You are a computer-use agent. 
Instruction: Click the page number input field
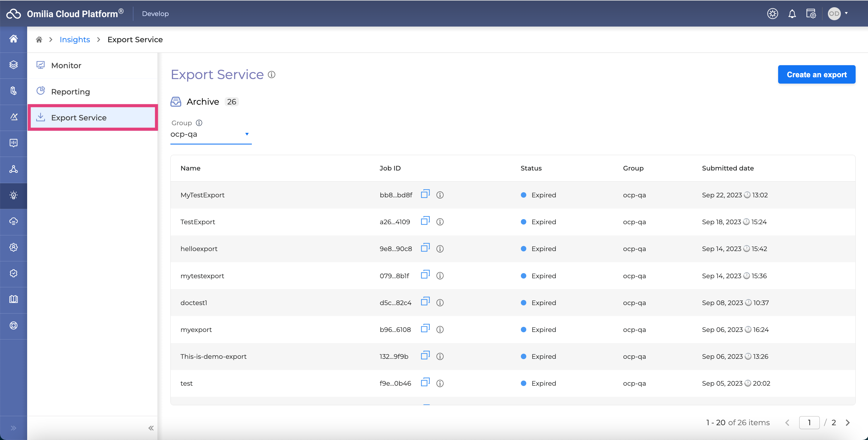(809, 422)
